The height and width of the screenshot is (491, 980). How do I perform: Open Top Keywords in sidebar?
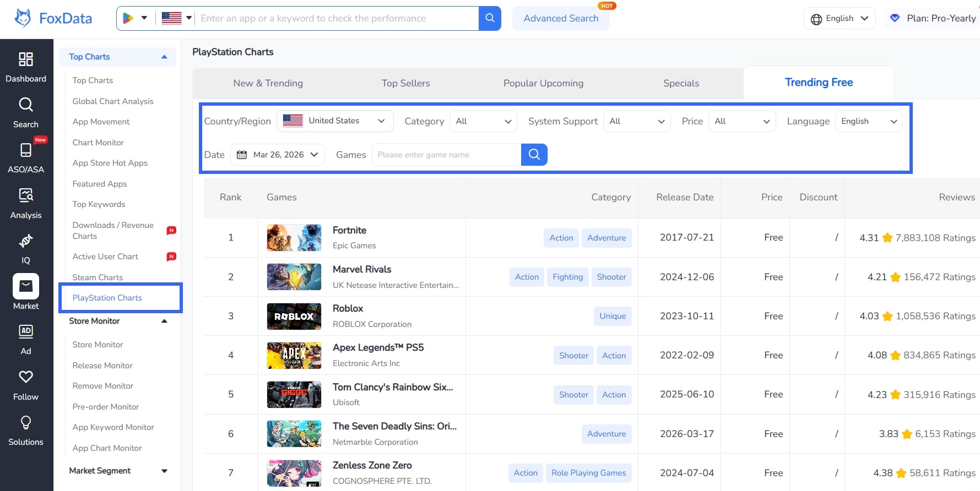(99, 204)
